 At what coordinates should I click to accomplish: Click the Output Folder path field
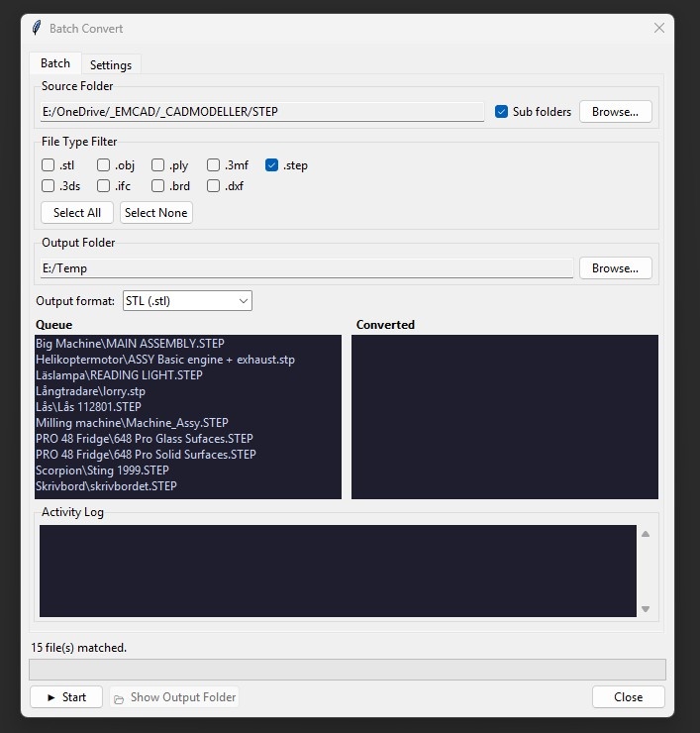[x=306, y=268]
